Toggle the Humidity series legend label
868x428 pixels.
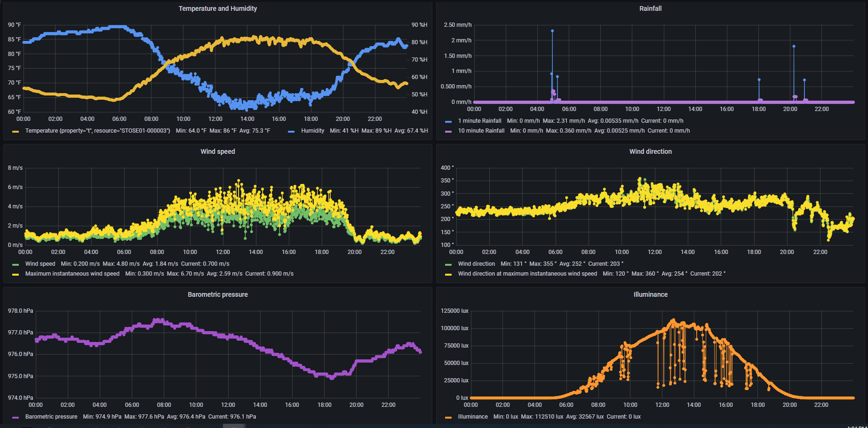pos(312,131)
